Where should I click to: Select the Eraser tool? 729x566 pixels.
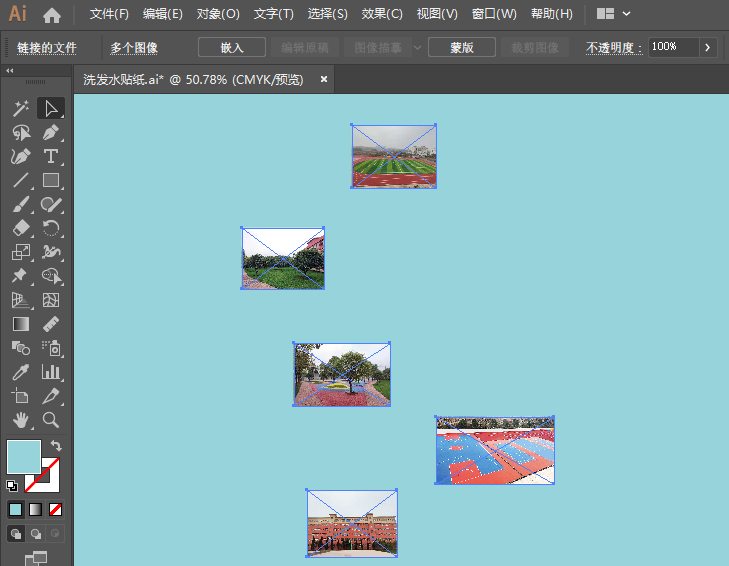tap(20, 228)
